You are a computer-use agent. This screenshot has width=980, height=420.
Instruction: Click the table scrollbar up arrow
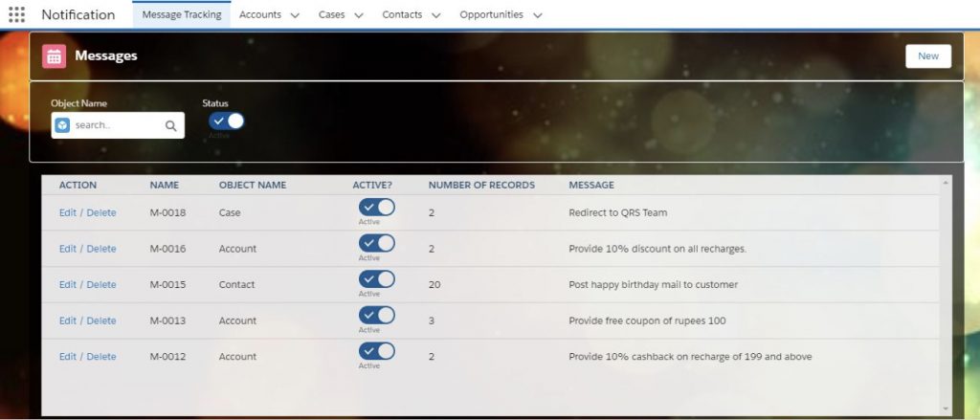(x=945, y=182)
